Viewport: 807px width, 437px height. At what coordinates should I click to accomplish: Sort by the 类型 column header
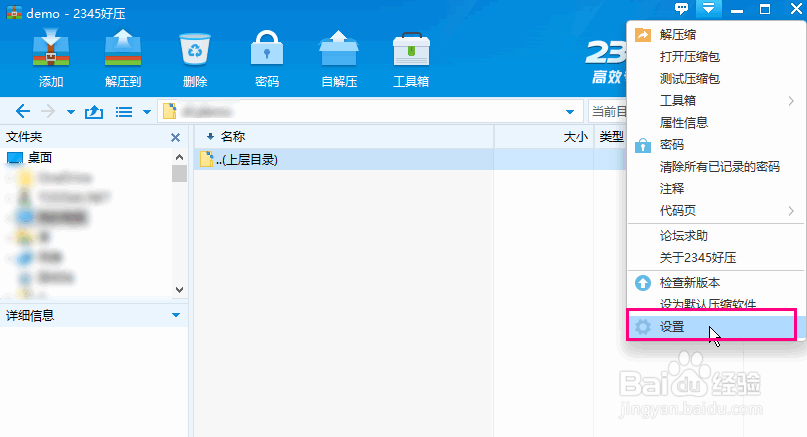point(611,137)
